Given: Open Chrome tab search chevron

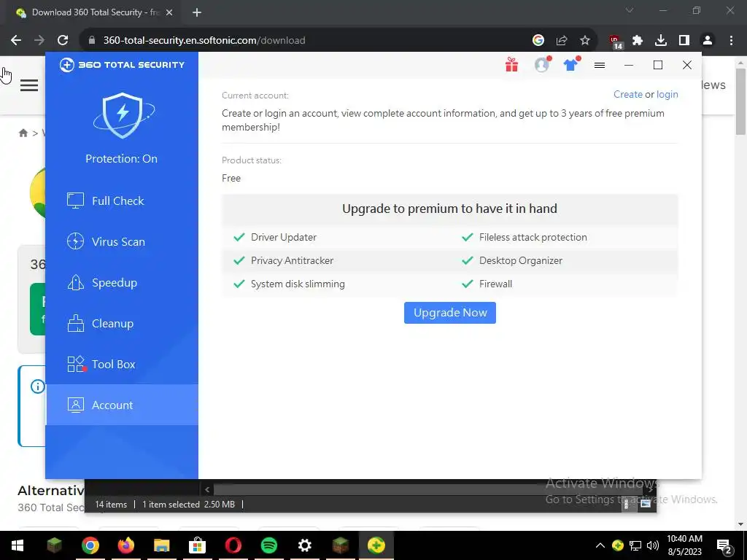Looking at the screenshot, I should coord(630,10).
